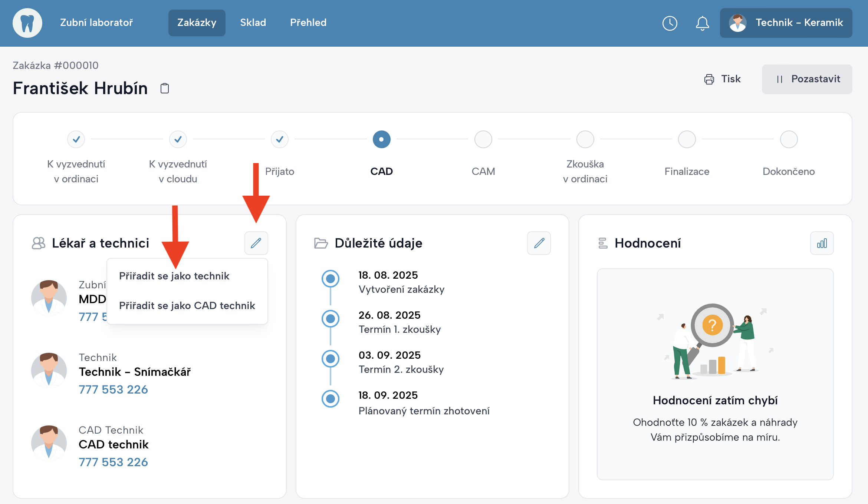Click the Termín 1. zkoušky timeline marker

point(330,319)
